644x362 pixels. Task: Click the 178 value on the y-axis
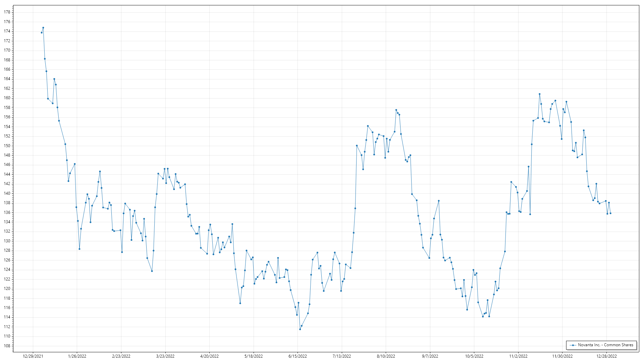[7, 12]
